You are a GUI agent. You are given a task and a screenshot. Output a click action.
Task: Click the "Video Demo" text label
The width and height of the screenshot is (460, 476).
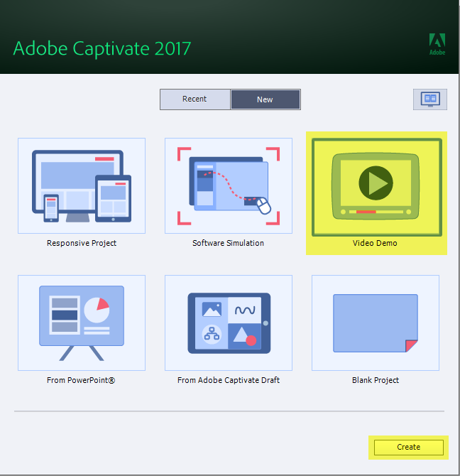(x=375, y=243)
